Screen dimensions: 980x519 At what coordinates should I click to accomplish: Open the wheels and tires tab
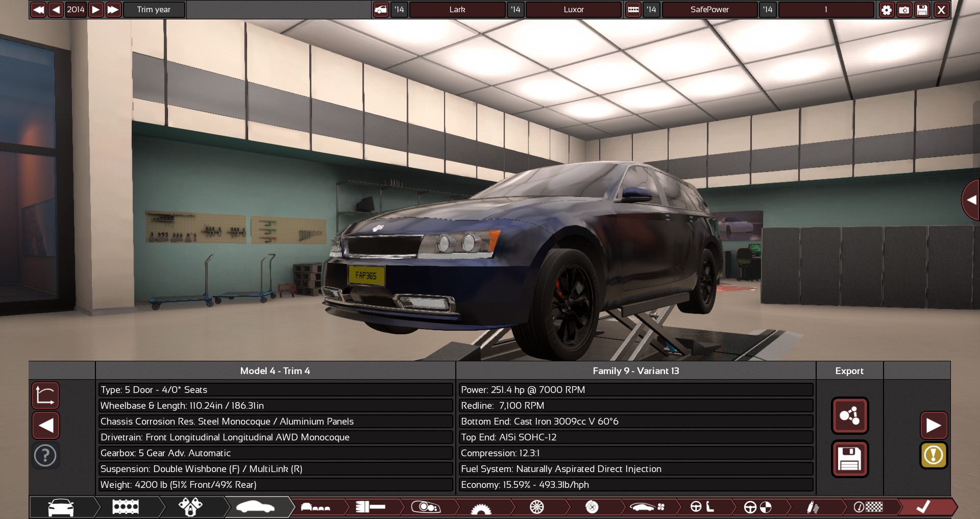click(x=537, y=507)
